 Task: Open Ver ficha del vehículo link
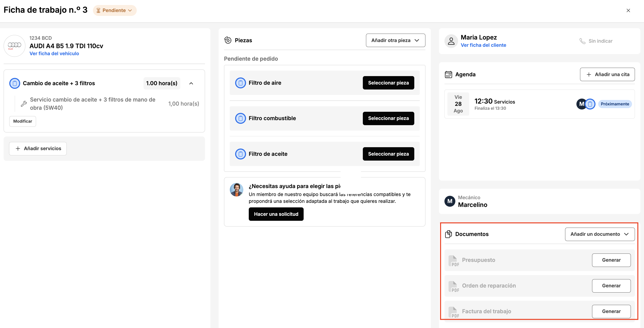pos(54,53)
